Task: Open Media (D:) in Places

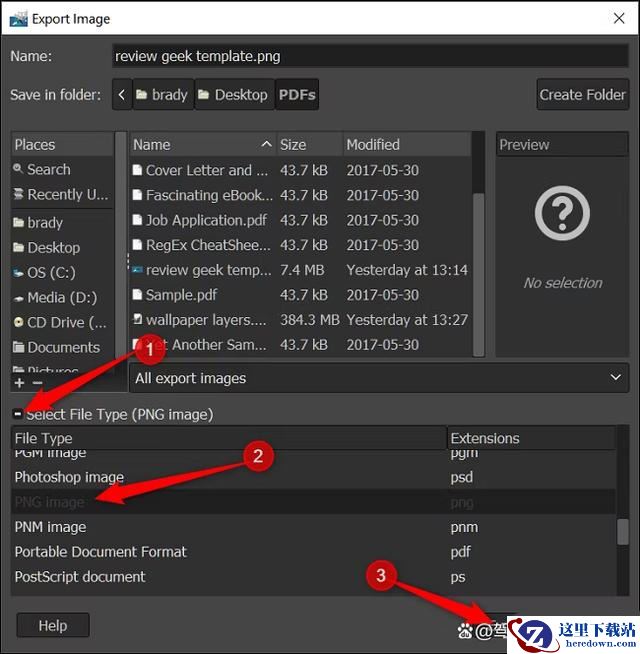Action: pos(62,297)
